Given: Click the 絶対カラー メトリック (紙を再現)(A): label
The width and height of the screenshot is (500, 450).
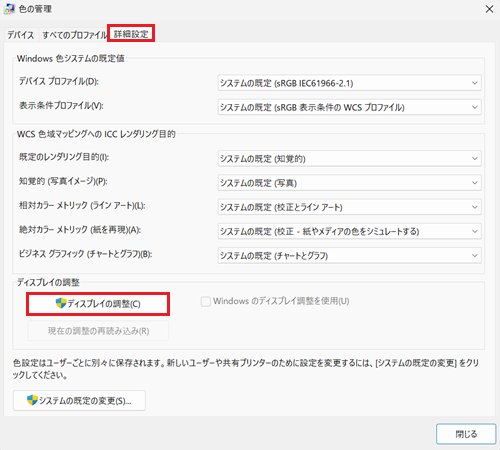Looking at the screenshot, I should [x=80, y=230].
